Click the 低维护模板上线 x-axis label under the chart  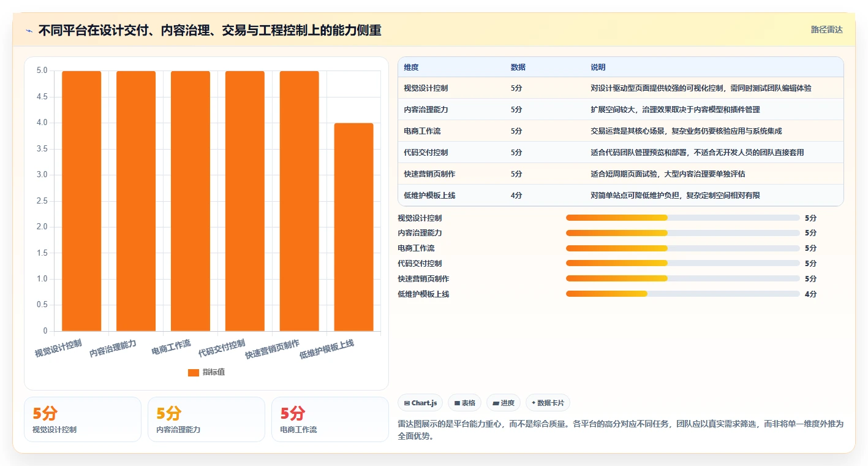327,349
